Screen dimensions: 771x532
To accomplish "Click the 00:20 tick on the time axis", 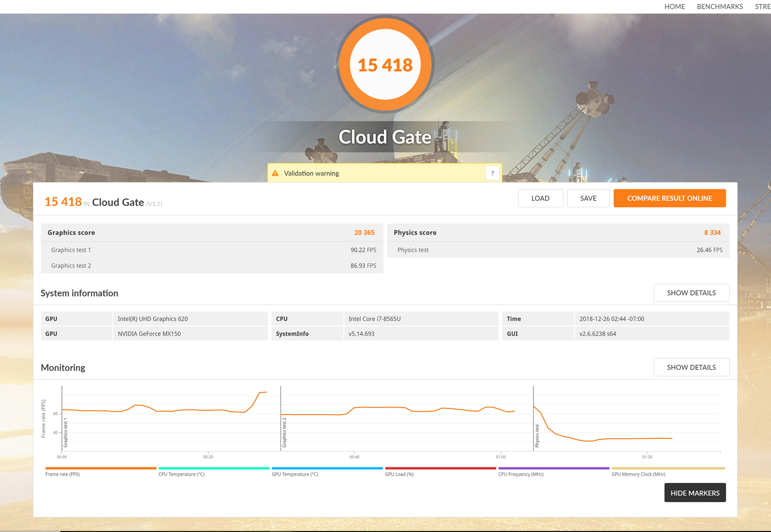I will click(x=208, y=457).
